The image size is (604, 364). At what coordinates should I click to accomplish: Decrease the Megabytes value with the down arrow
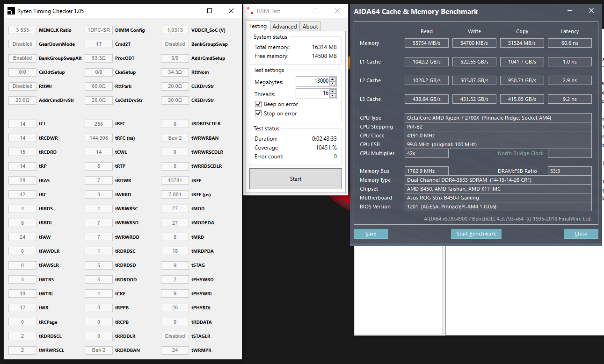click(333, 84)
